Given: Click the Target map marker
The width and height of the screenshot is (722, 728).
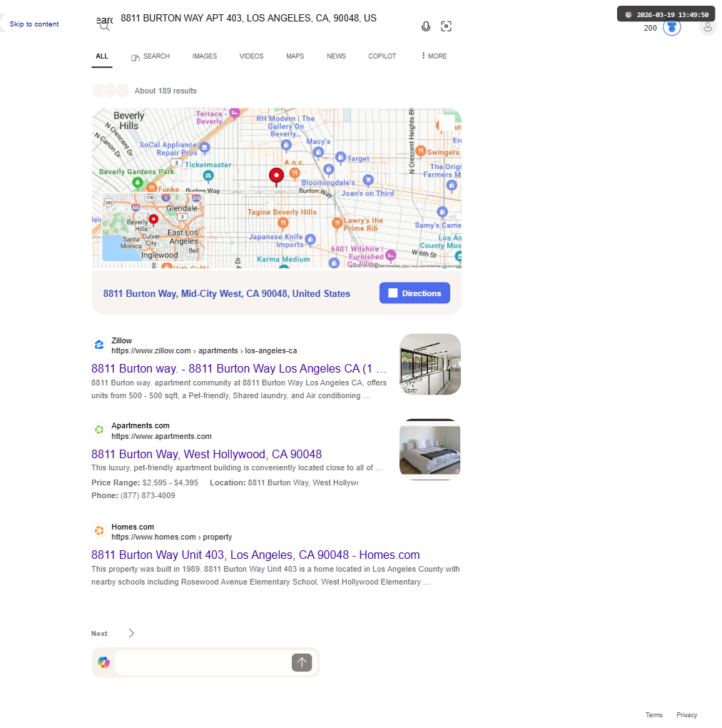Looking at the screenshot, I should [340, 158].
